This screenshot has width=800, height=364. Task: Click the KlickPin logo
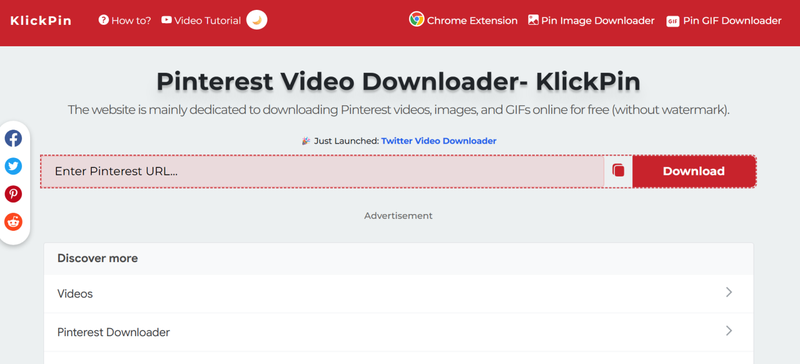click(41, 21)
